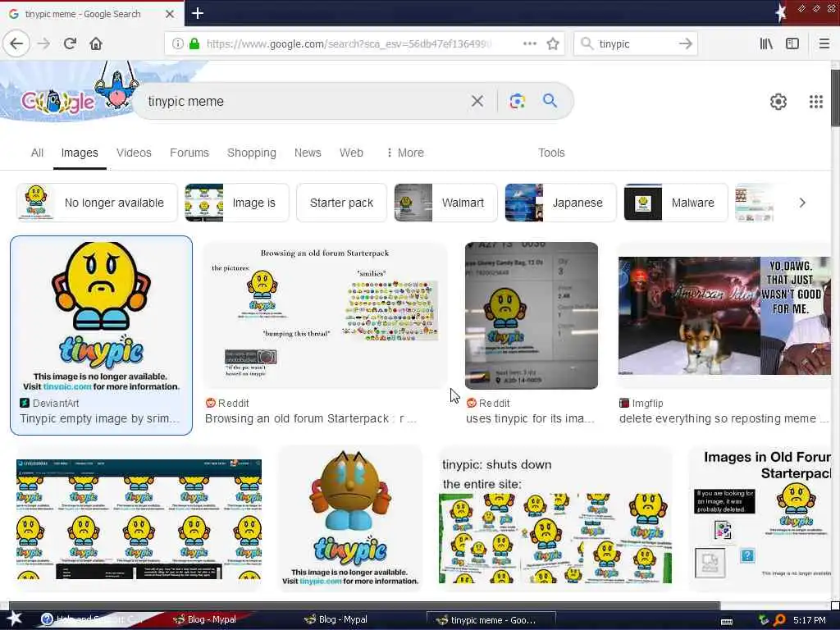Open Google quick settings gear
The height and width of the screenshot is (630, 840).
778,101
